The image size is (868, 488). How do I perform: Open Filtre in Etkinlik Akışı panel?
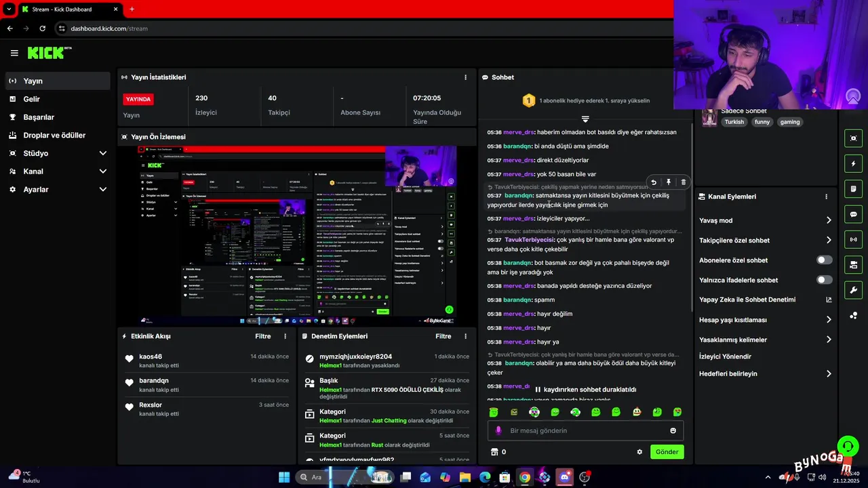(x=263, y=336)
